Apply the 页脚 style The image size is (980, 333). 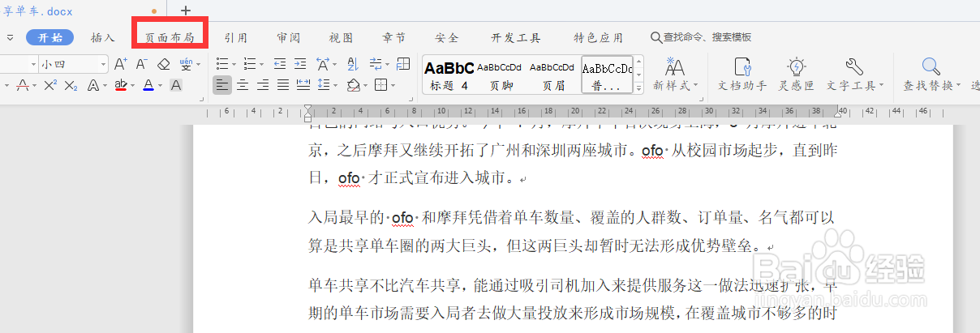[501, 75]
